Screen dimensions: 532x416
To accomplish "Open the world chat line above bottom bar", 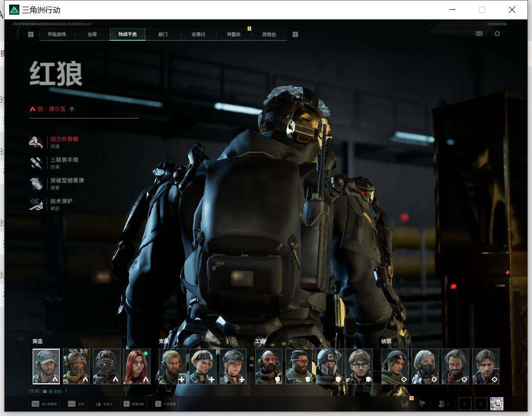I will [47, 391].
